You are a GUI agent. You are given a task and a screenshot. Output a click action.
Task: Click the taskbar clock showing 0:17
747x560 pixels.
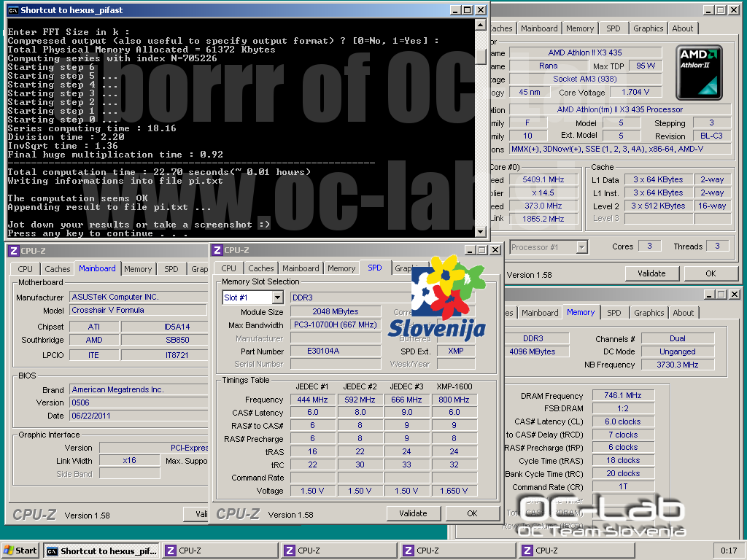[x=729, y=551]
